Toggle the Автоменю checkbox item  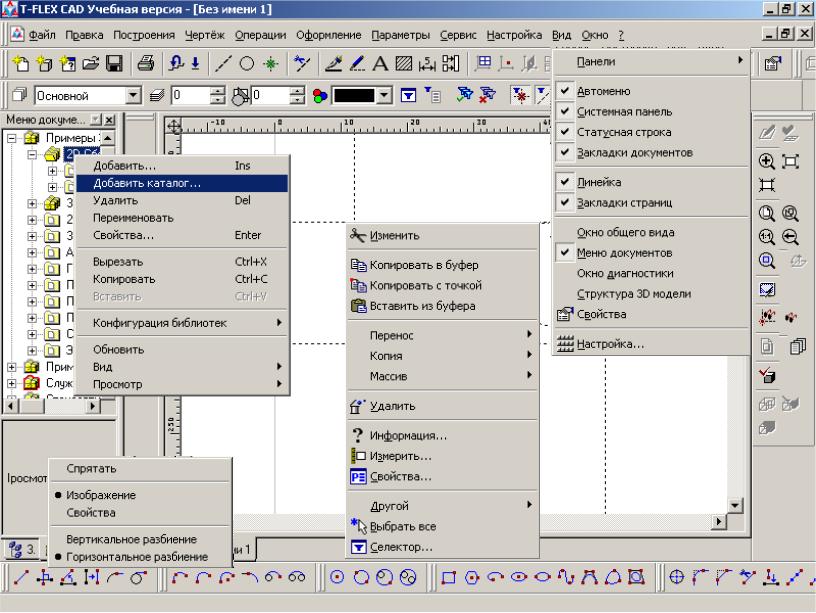652,91
